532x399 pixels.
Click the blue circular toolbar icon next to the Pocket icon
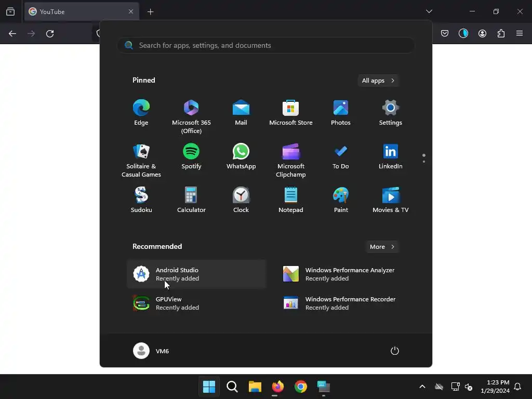[463, 33]
